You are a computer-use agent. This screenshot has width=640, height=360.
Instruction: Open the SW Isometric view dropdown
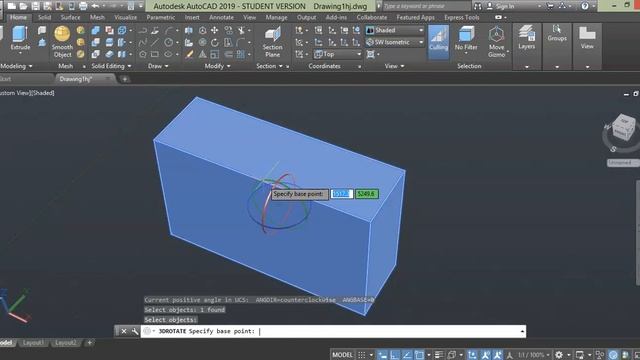395,42
